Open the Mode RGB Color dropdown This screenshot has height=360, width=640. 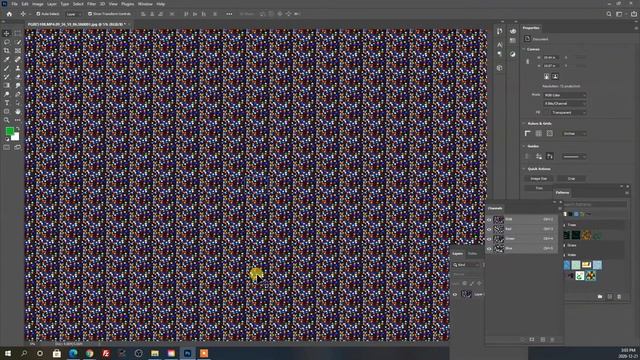[564, 95]
